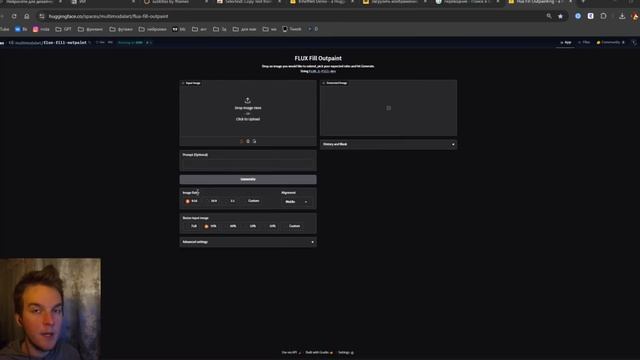Like the Space with the heart icon
This screenshot has width=640, height=360.
click(99, 42)
